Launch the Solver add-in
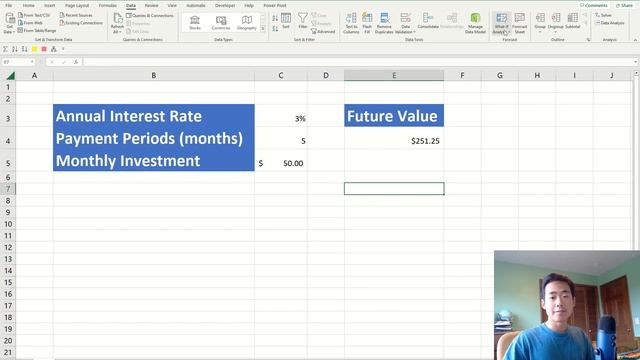 (x=604, y=15)
